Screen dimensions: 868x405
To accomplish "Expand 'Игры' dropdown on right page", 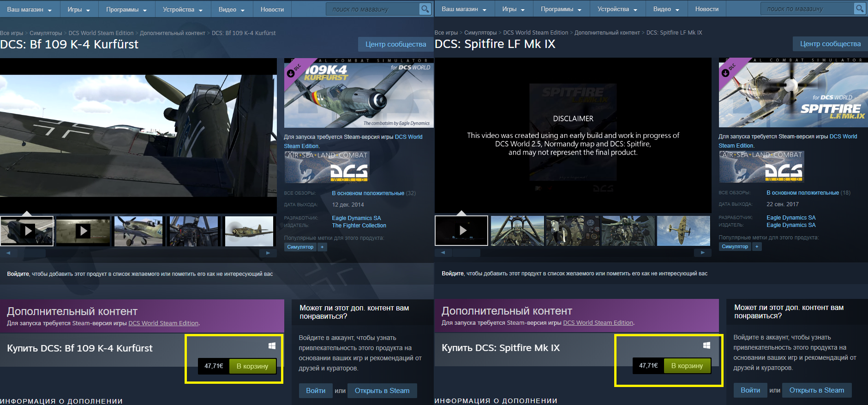I will (x=513, y=9).
